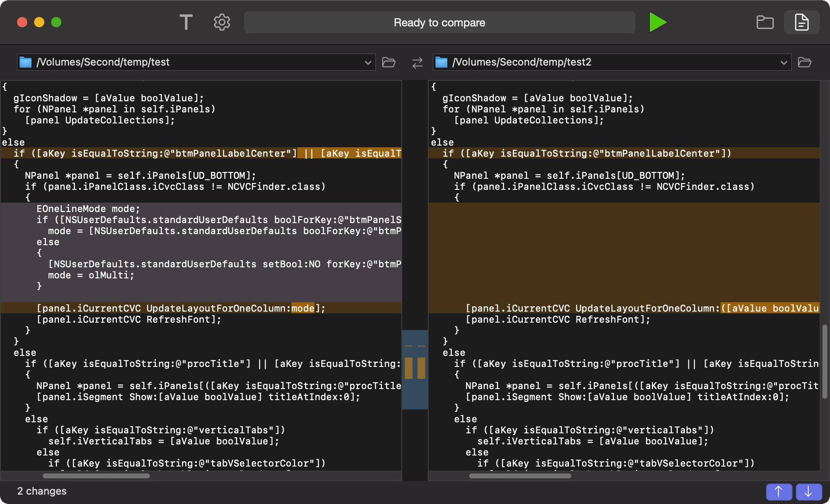Click right "tabVSelectorColor" condition line
The image size is (830, 504).
(x=616, y=463)
